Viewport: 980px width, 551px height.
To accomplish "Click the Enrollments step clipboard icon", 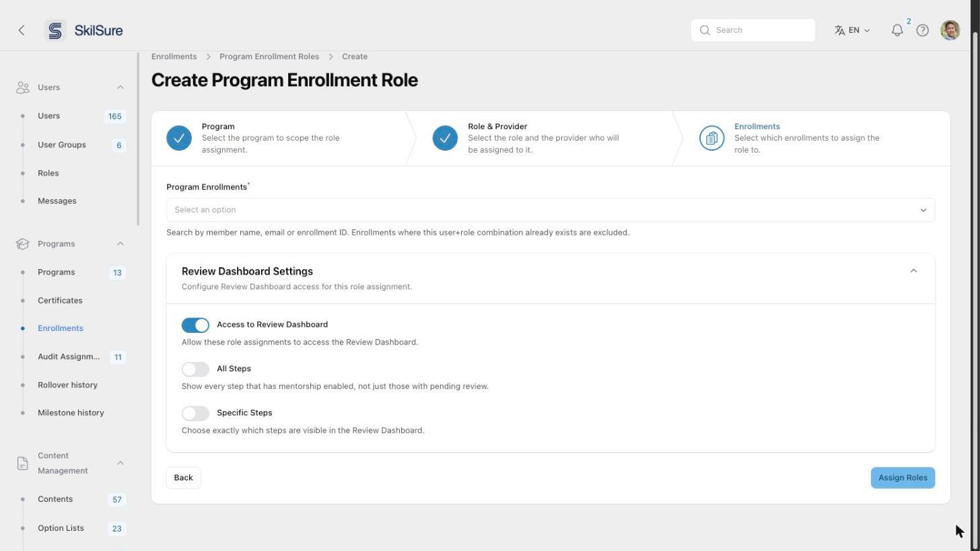I will coord(711,138).
